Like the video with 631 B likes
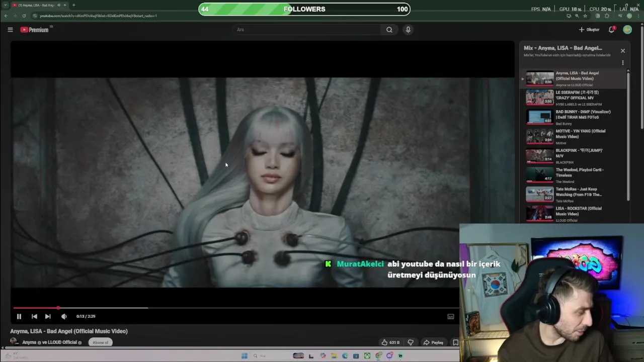Viewport: 644px width, 362px height. pyautogui.click(x=390, y=342)
